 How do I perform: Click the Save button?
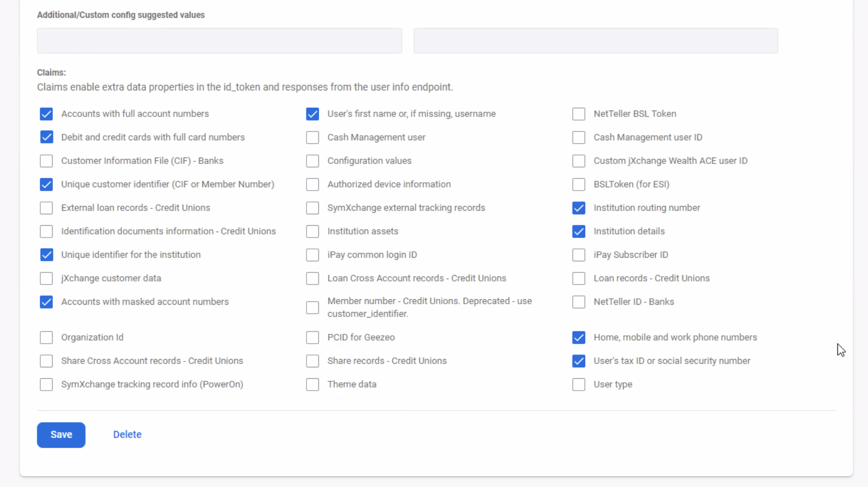point(61,434)
